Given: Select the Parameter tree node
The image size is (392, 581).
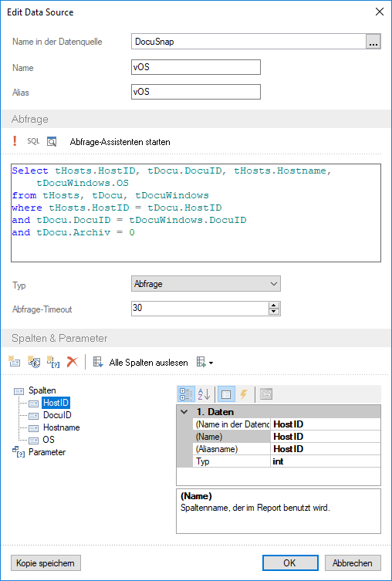Looking at the screenshot, I should click(47, 452).
